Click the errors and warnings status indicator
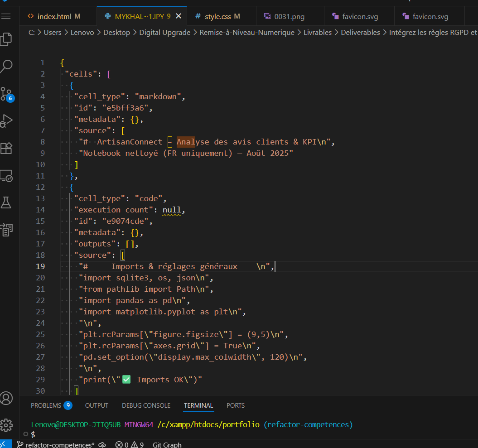Image resolution: width=478 pixels, height=448 pixels. [x=129, y=445]
